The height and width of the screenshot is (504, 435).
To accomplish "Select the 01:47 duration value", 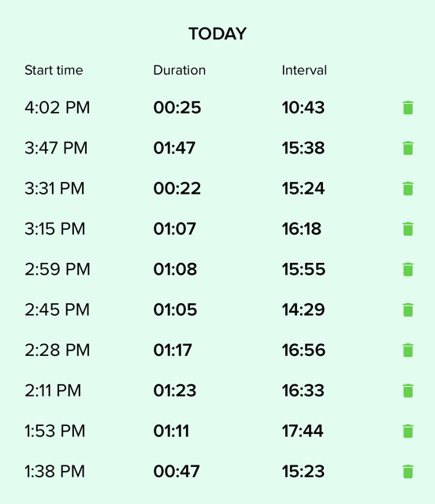I will pyautogui.click(x=174, y=148).
